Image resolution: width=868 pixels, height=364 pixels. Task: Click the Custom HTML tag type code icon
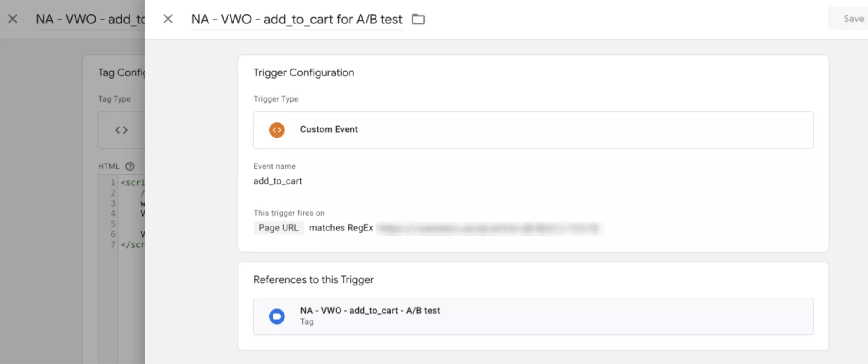[x=122, y=130]
